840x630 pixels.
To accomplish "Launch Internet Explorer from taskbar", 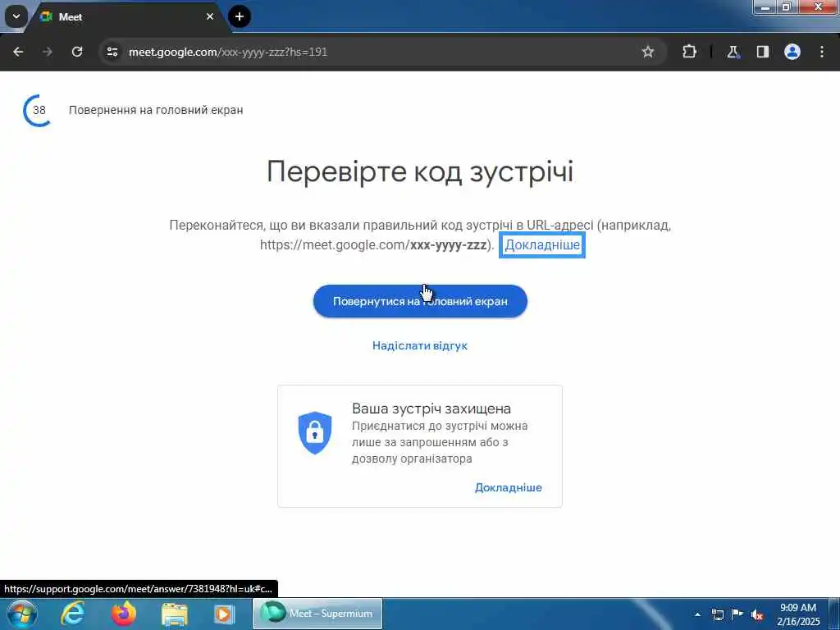I will point(73,614).
